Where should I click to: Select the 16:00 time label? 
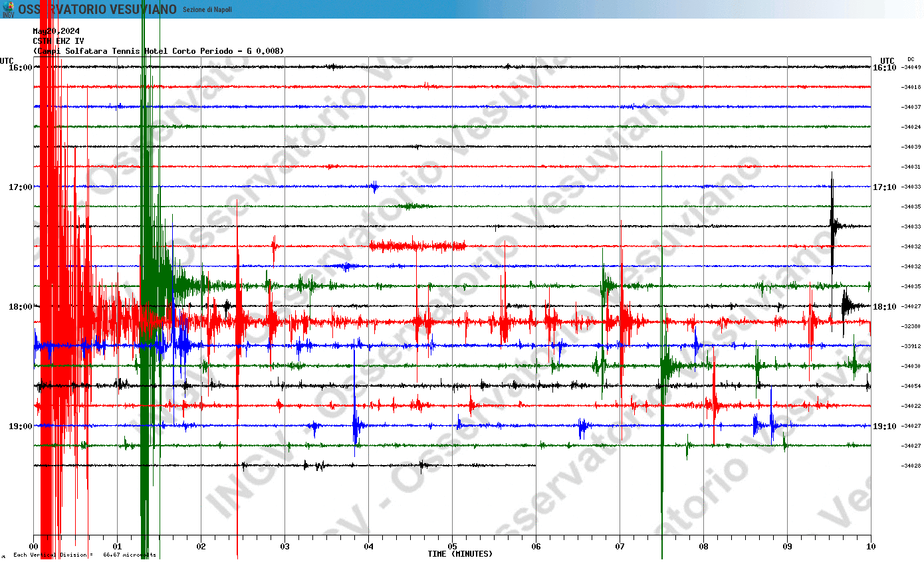click(21, 68)
